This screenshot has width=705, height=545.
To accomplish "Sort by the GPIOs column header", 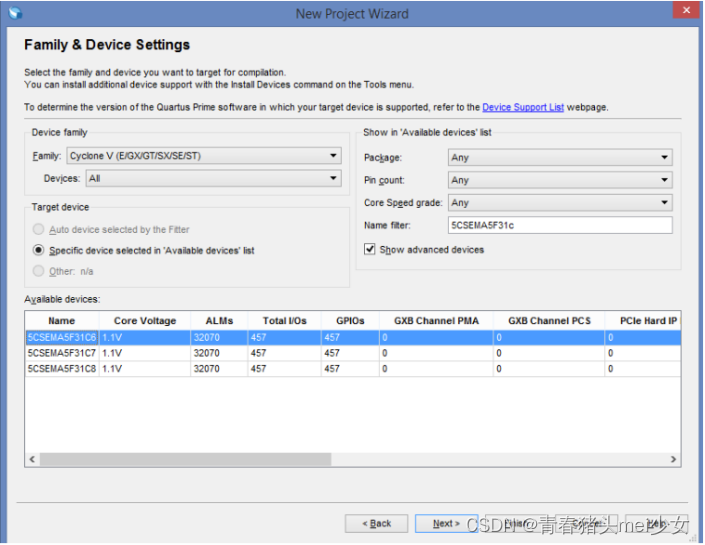I will coord(350,321).
